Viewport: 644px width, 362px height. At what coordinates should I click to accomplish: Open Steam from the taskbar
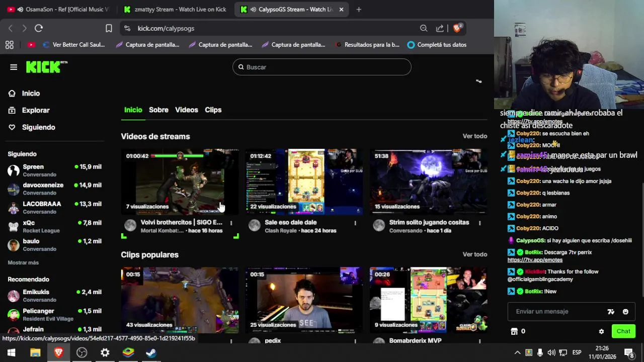151,352
